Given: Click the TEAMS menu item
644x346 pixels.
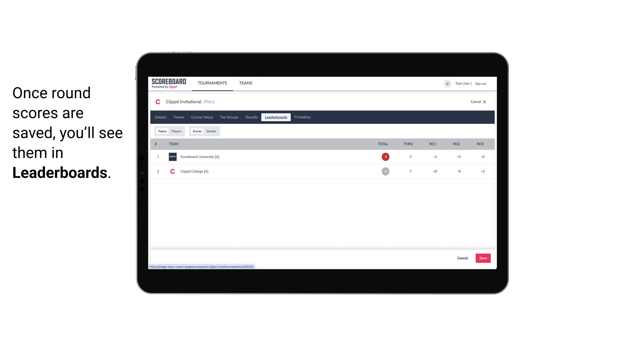Looking at the screenshot, I should (246, 83).
